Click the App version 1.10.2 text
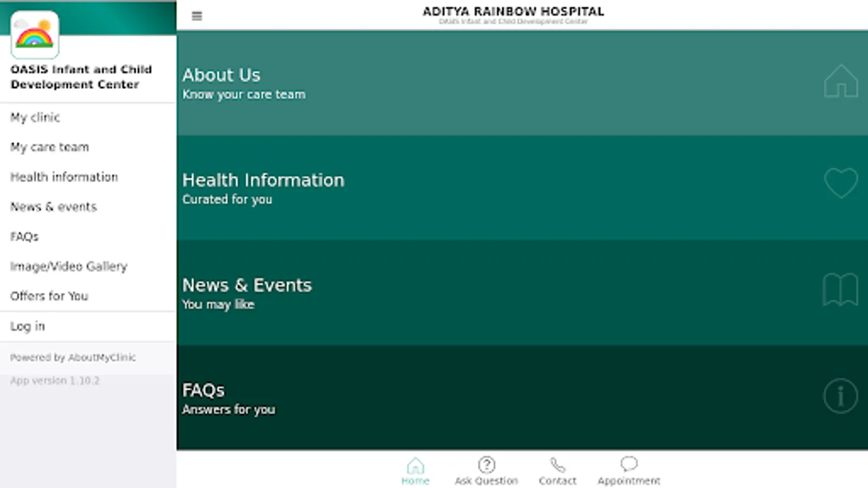 coord(55,381)
